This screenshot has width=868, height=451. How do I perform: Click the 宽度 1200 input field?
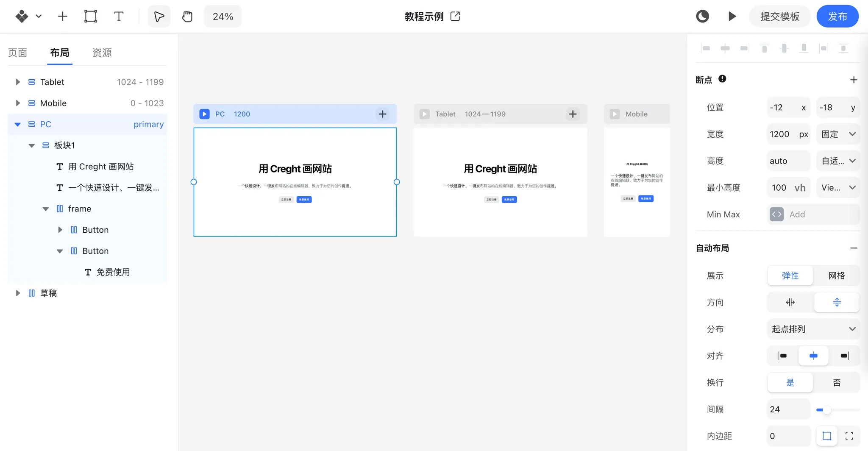tap(788, 134)
